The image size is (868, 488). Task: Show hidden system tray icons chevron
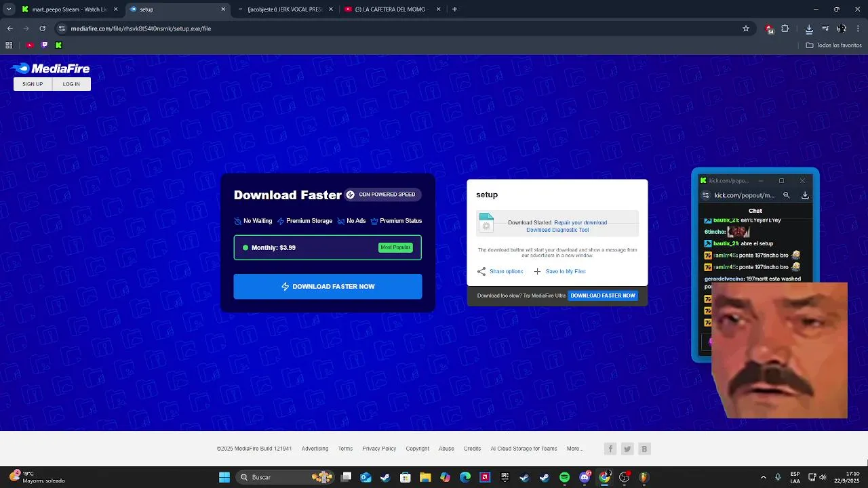click(763, 477)
